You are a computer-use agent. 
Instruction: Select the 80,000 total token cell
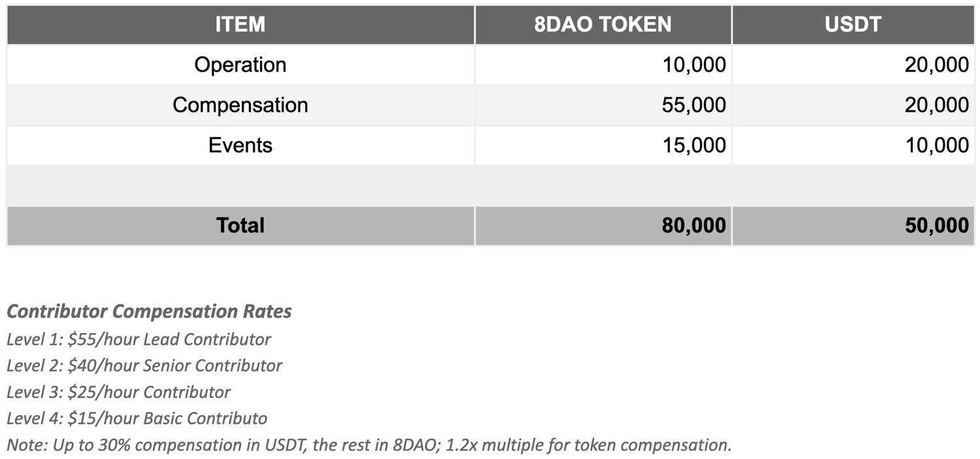coord(693,225)
